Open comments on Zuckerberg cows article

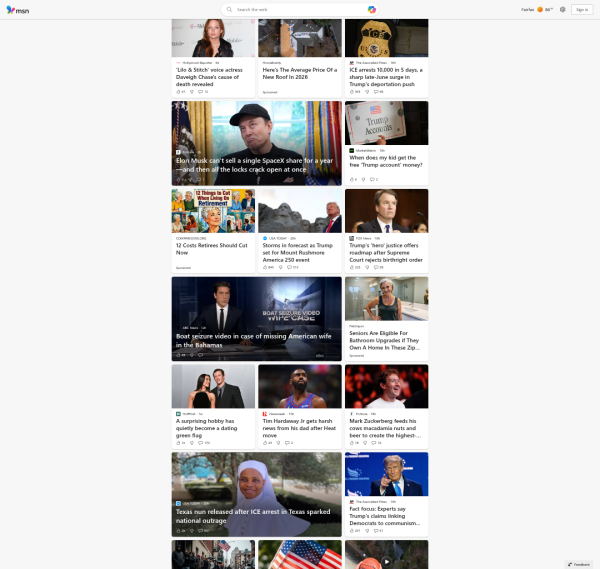[377, 443]
